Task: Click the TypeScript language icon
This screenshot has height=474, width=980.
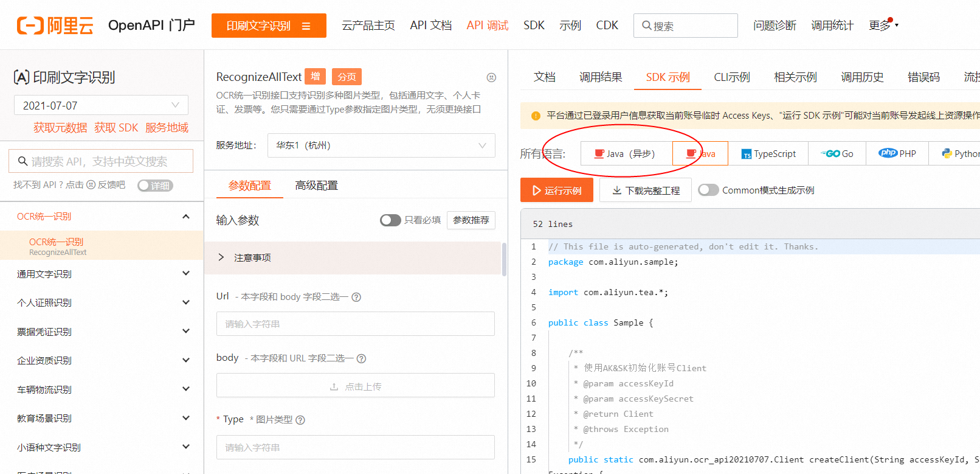Action: 747,154
